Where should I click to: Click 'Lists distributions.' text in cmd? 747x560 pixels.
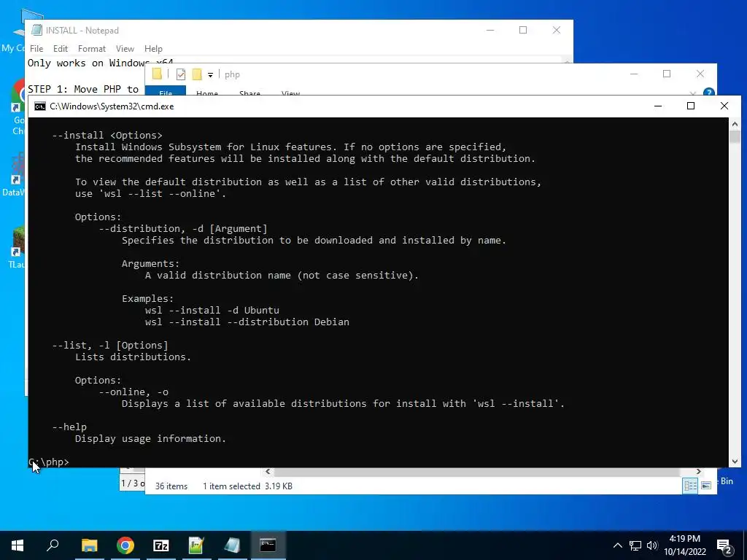133,357
